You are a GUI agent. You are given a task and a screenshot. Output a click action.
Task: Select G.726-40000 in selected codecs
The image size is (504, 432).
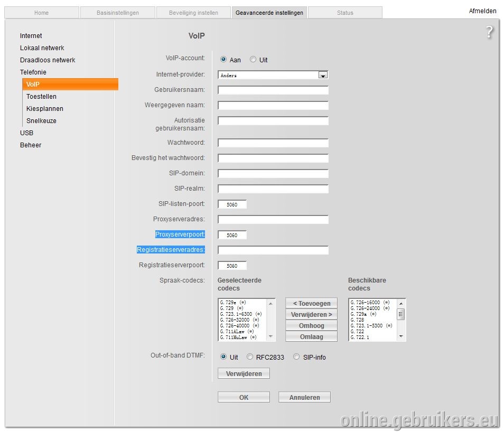point(239,326)
